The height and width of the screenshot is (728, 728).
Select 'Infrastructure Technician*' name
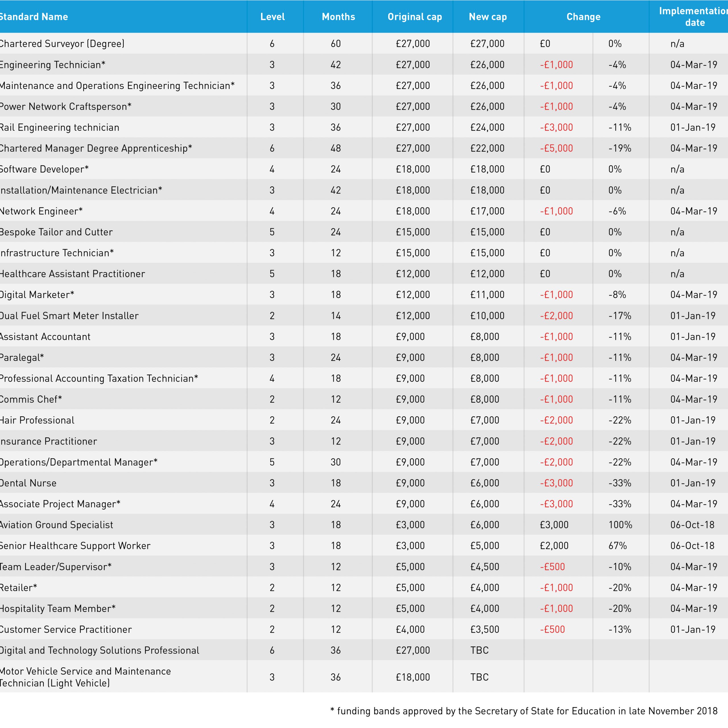(57, 253)
